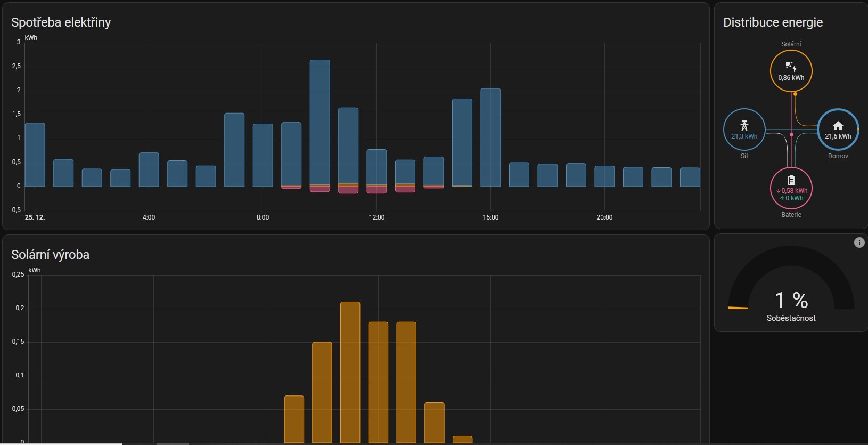Click the 16:00 blue consumption bar
The width and height of the screenshot is (868, 445).
point(490,137)
